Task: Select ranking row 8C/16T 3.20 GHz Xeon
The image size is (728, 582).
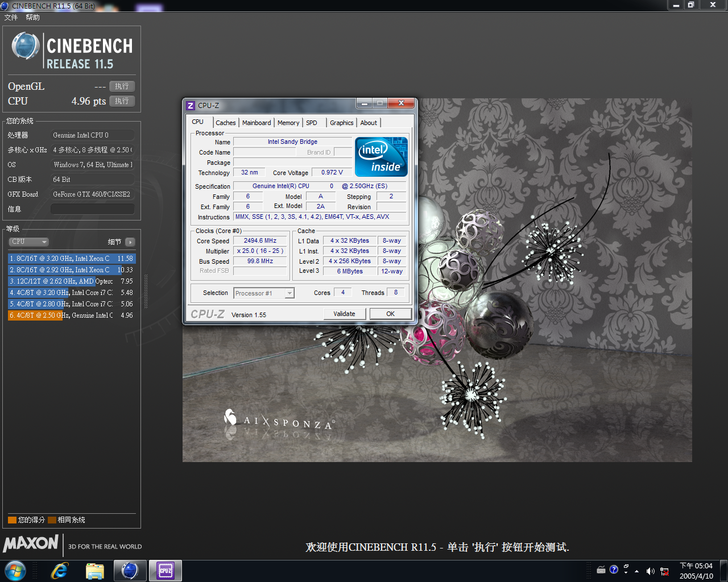Action: pos(72,259)
